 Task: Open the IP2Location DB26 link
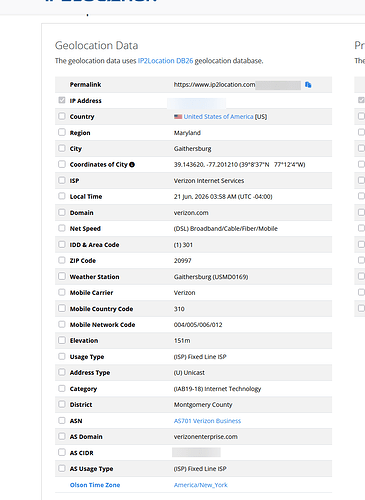[x=165, y=61]
